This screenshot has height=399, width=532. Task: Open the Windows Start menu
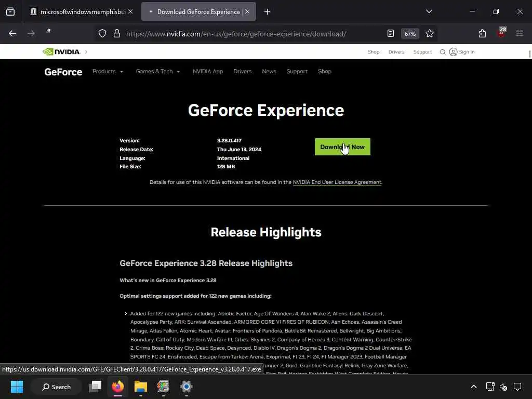pos(17,387)
